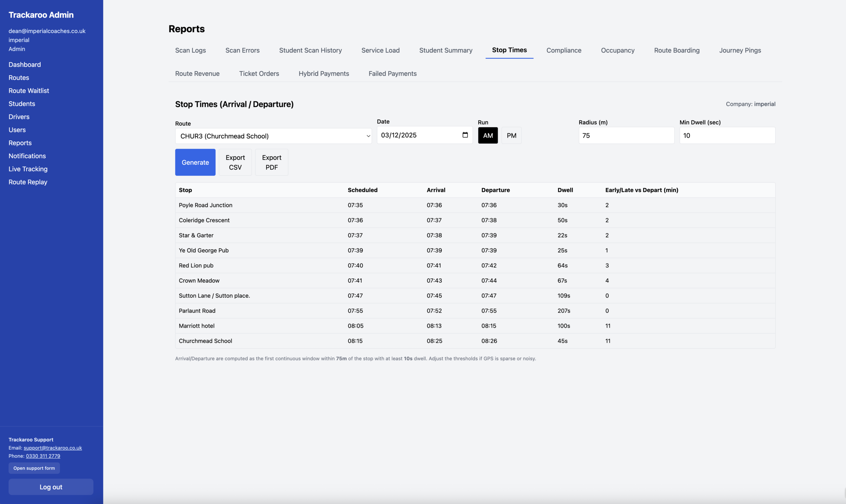Screen dimensions: 846x504
Task: Click the support@trackaroo.co.uk email link
Action: coord(53,448)
